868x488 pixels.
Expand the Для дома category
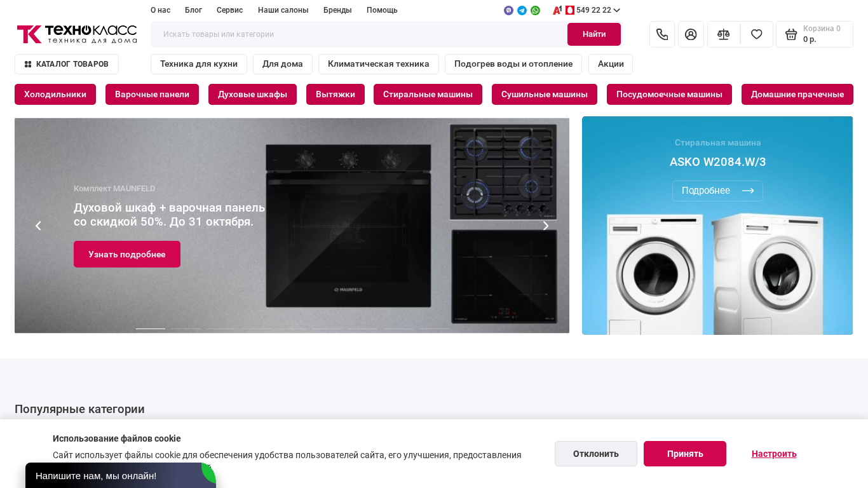point(283,64)
